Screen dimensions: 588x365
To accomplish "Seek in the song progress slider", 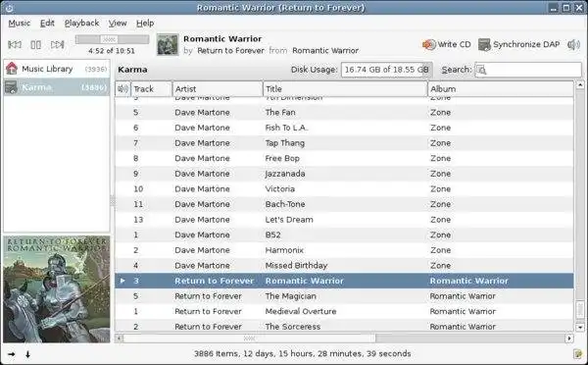I will tap(112, 39).
